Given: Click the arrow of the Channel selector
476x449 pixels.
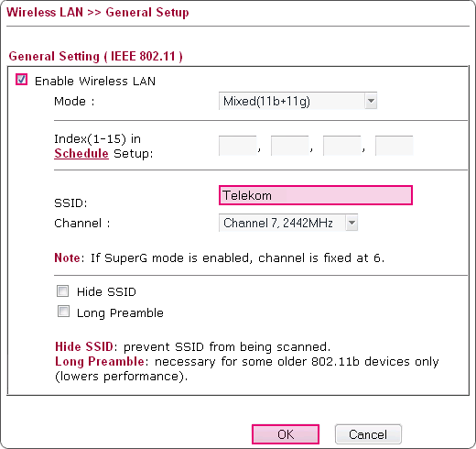Looking at the screenshot, I should point(352,223).
